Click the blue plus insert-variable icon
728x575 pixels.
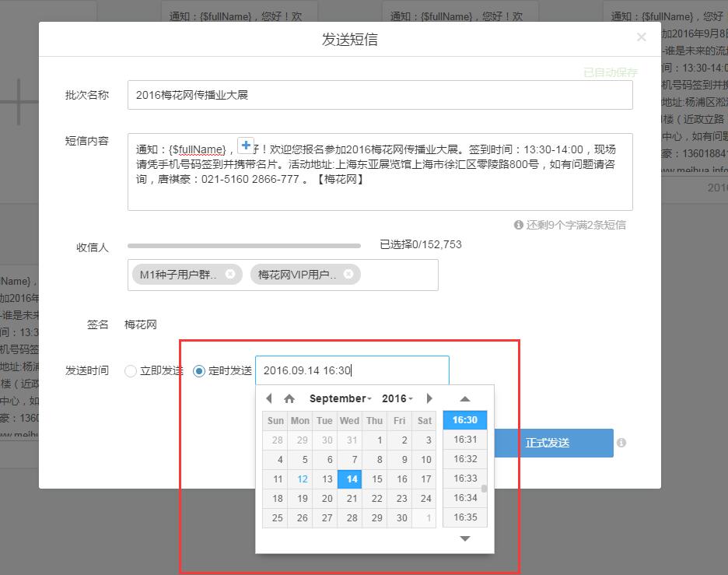pos(246,146)
